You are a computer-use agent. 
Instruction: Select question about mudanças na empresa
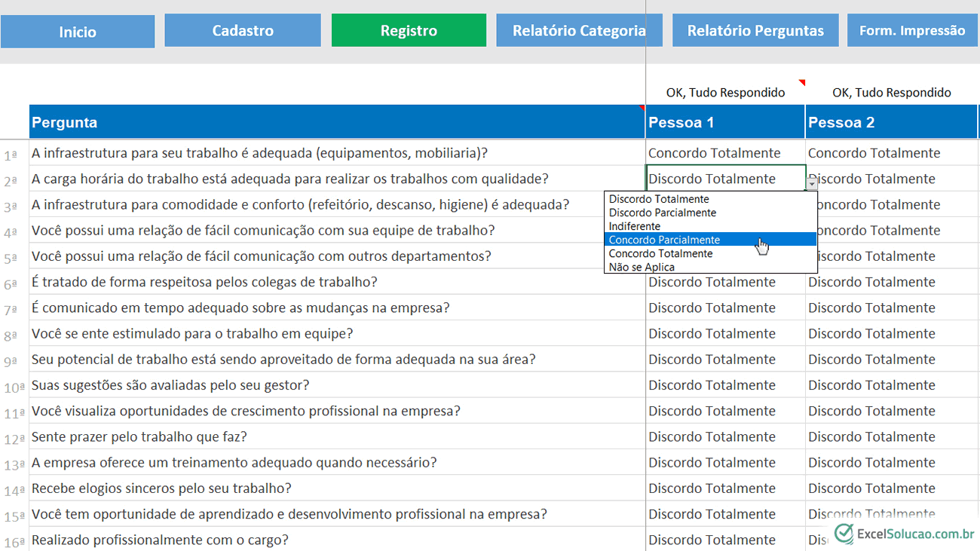(337, 308)
